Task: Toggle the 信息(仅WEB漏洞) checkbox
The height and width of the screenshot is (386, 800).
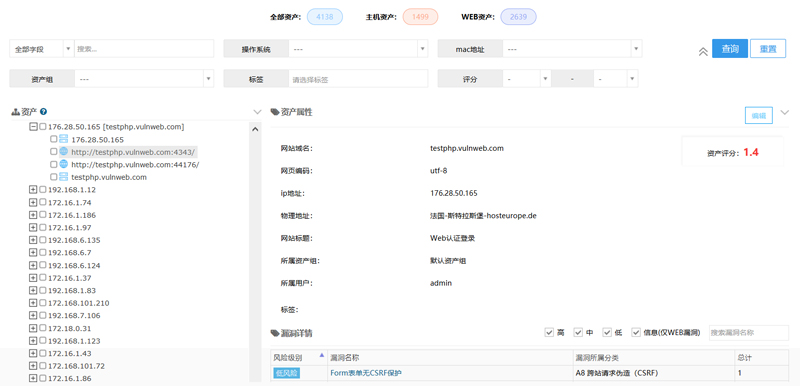Action: [636, 332]
